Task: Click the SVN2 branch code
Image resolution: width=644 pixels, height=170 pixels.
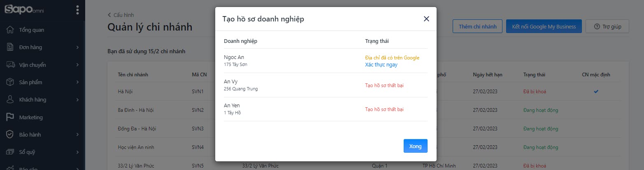Action: 198,110
